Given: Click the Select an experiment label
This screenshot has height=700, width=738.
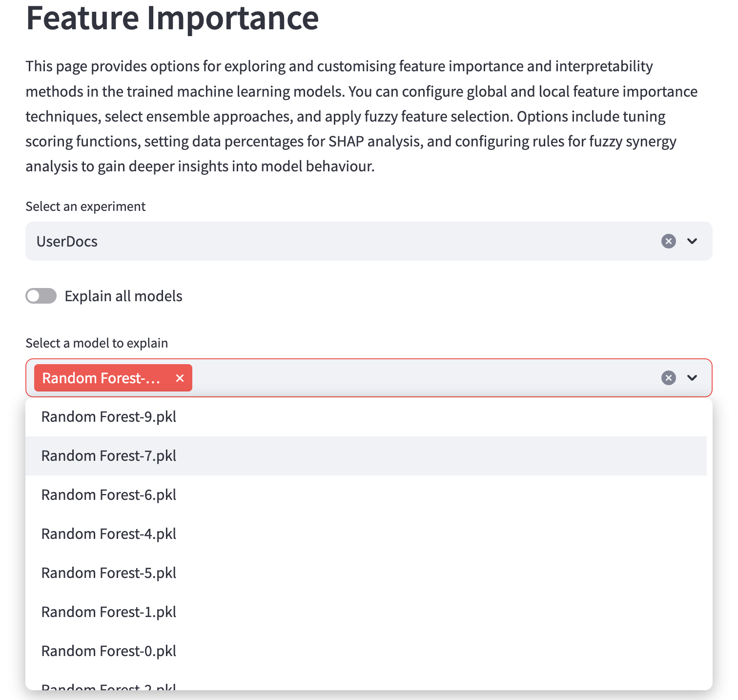Looking at the screenshot, I should pos(85,206).
